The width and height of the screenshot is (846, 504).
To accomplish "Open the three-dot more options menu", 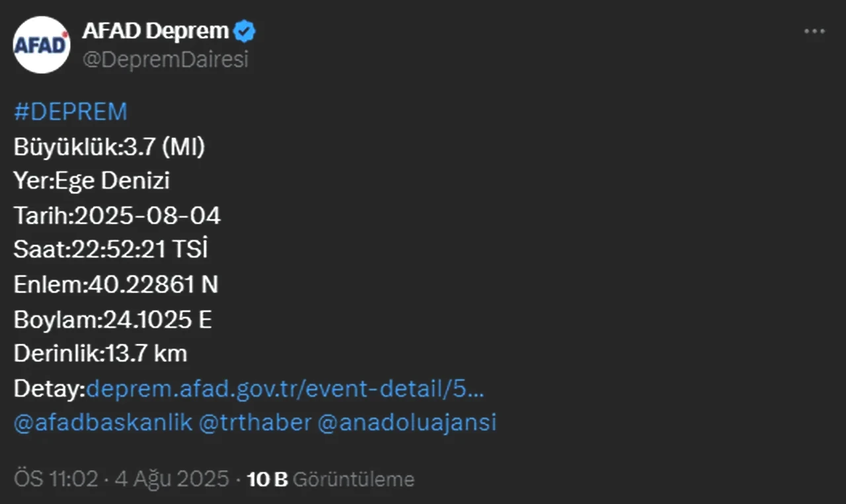I will click(x=814, y=32).
